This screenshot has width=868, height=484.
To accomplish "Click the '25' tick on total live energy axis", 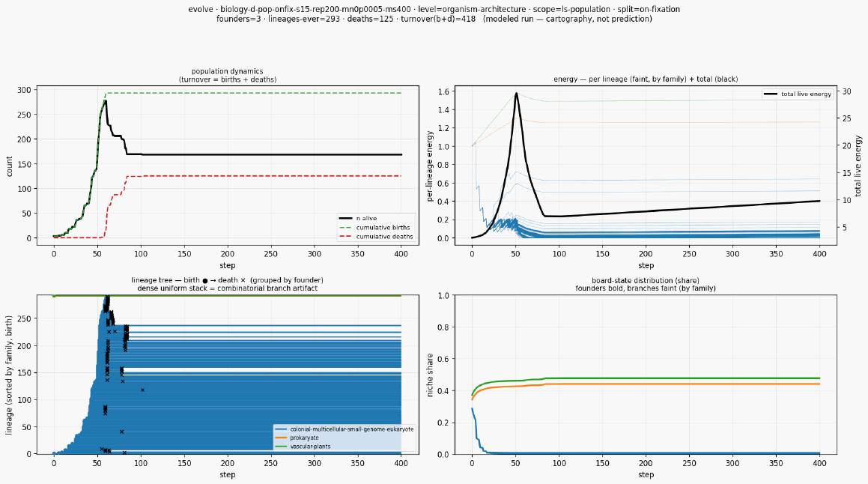I will click(x=846, y=118).
